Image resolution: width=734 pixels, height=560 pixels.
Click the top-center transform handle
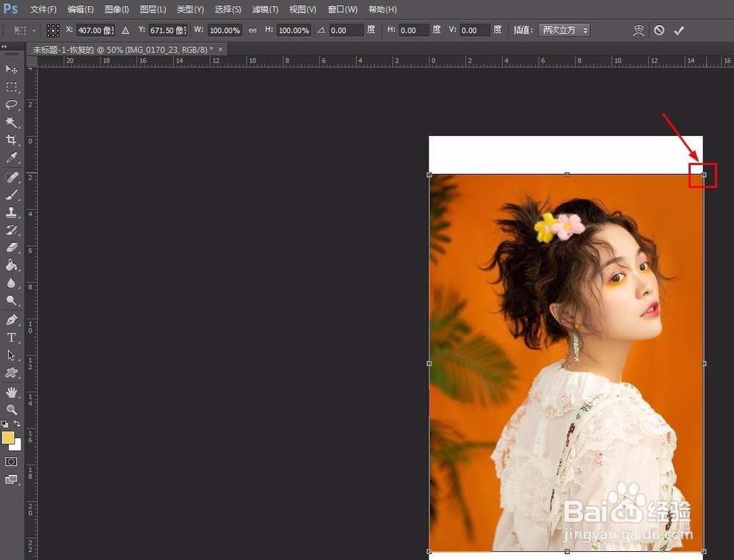(x=567, y=175)
